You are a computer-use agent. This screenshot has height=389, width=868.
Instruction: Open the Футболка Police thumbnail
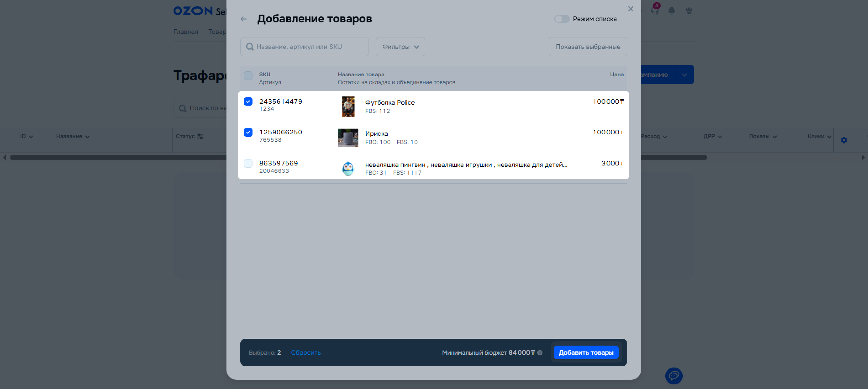pos(348,107)
